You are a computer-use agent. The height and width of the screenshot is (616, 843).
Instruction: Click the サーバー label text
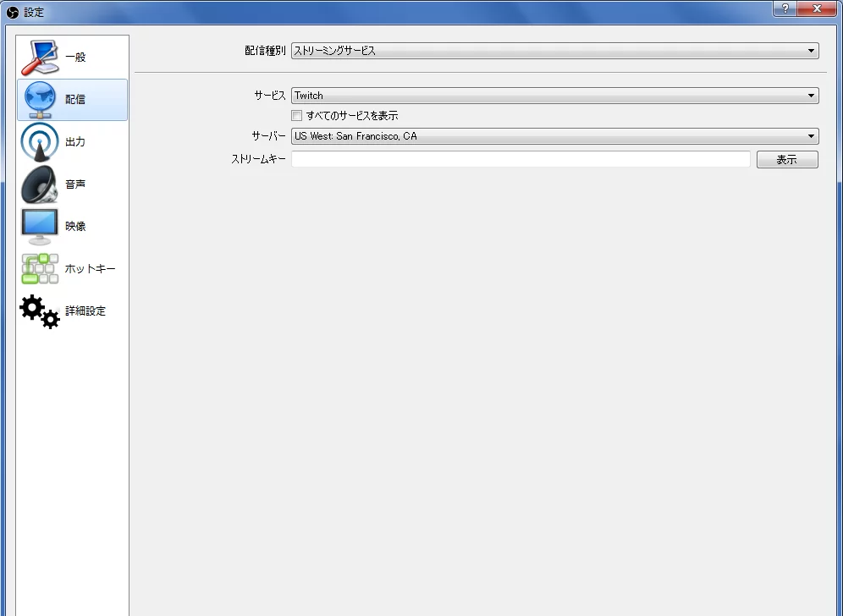(x=269, y=136)
